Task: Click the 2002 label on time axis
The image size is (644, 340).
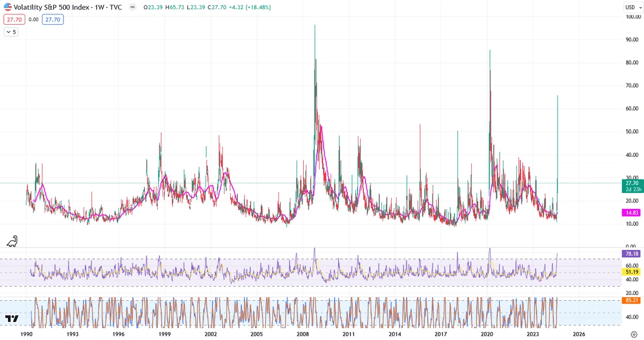Action: point(211,334)
